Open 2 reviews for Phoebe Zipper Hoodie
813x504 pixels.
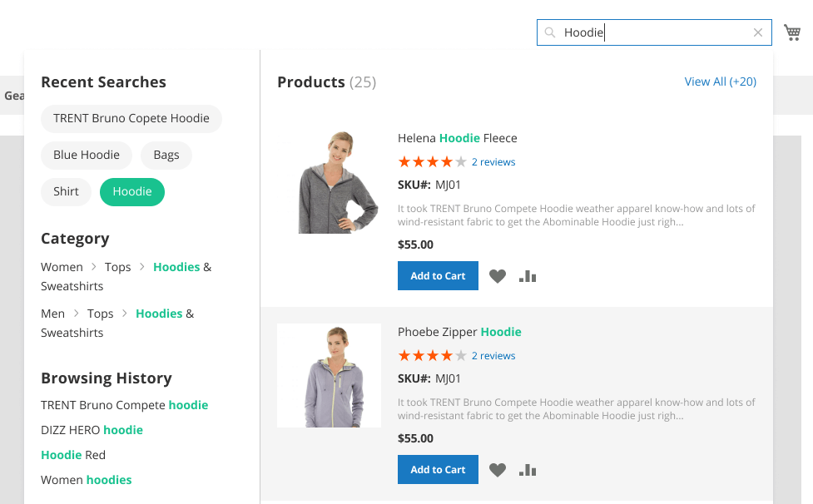pos(493,356)
